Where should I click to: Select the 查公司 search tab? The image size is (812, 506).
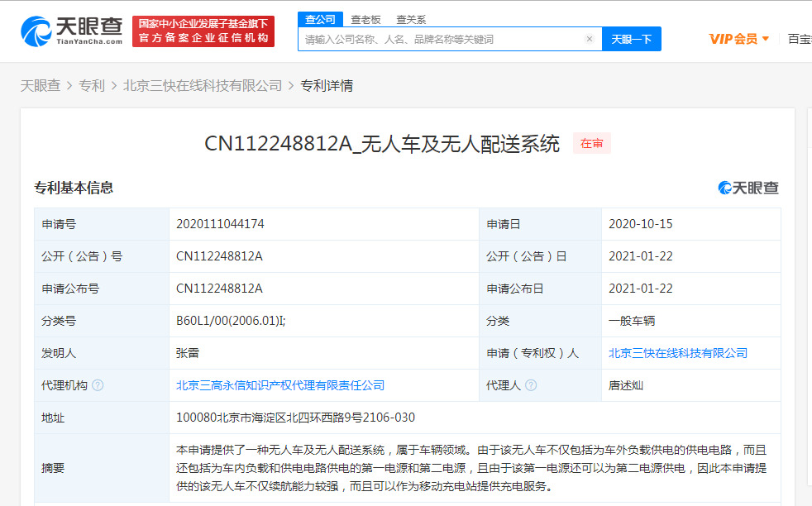tap(320, 19)
